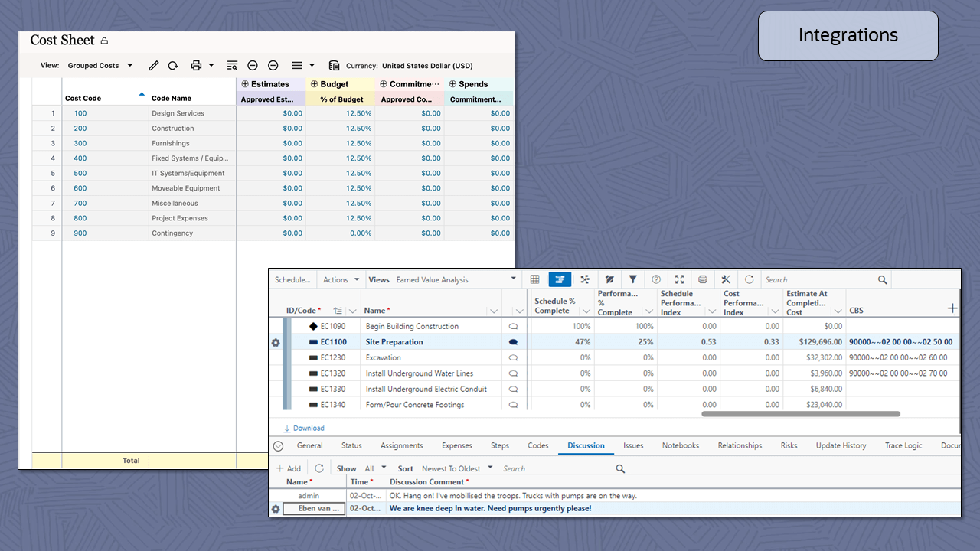Toggle the gear selector on row EC1100
Viewport: 980px width, 551px height.
(276, 343)
